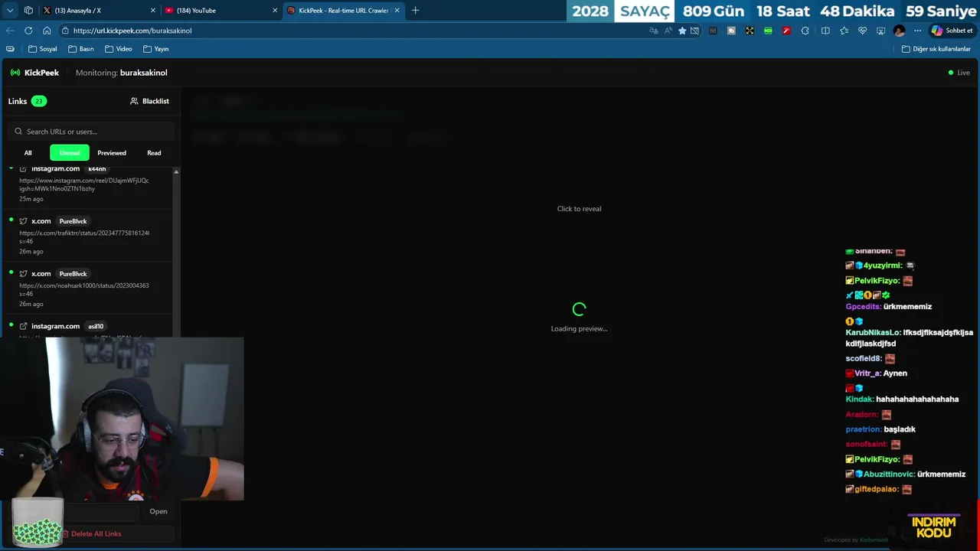Click the Links count badge 23
The width and height of the screenshot is (980, 551).
click(x=38, y=101)
